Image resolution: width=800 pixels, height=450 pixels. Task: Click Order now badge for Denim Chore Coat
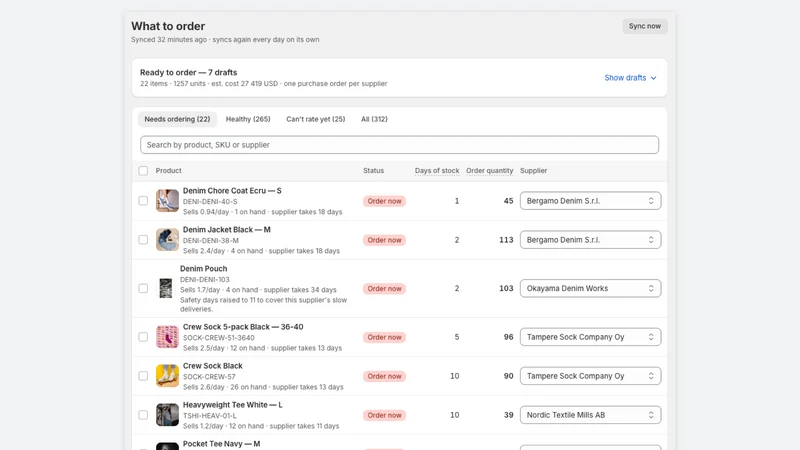(384, 201)
